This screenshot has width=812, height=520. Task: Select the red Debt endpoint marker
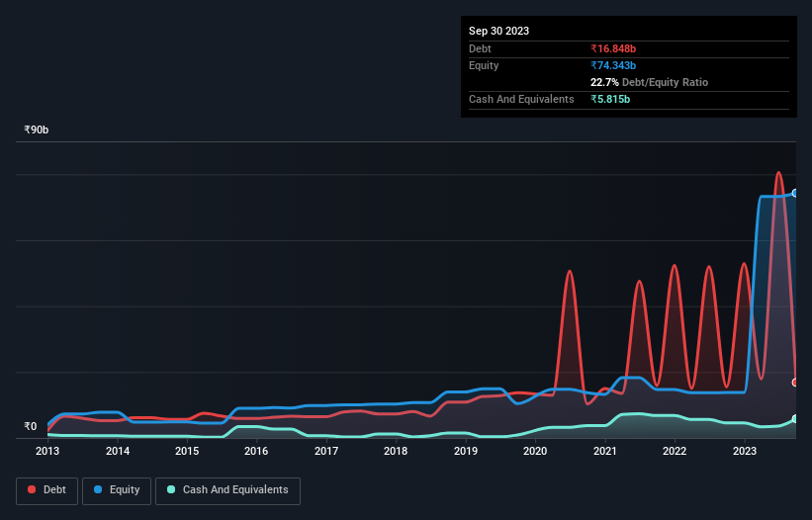(x=795, y=383)
